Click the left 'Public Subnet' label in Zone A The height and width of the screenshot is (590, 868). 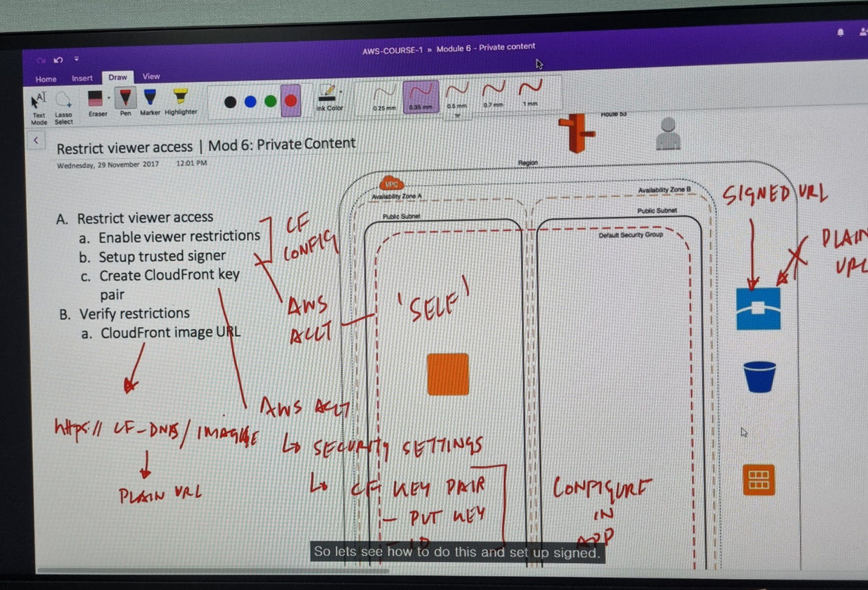(401, 217)
